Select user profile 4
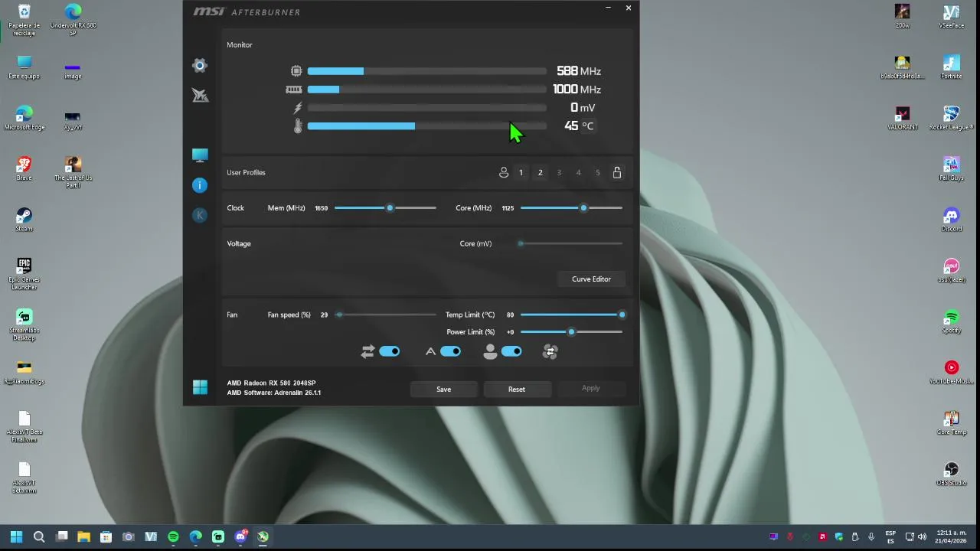Viewport: 980px width, 551px height. (x=578, y=172)
